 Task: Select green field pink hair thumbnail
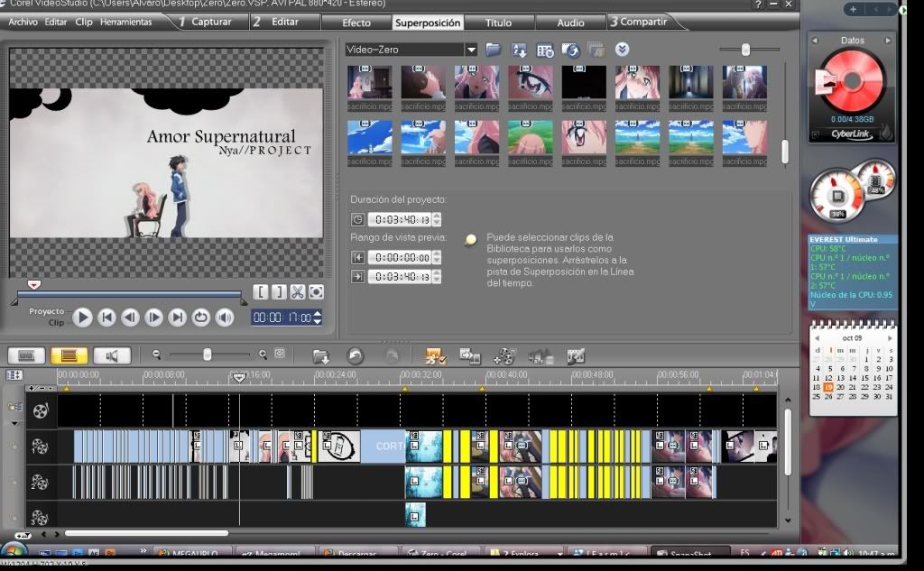click(530, 143)
